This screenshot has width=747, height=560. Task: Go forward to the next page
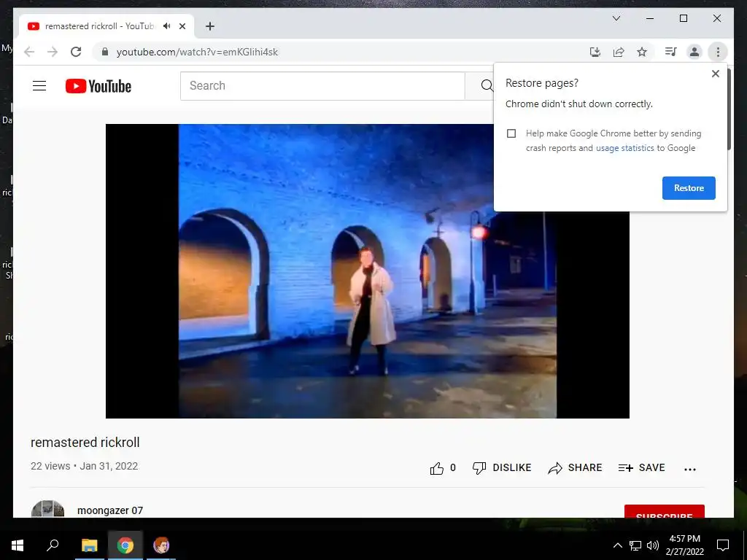coord(53,52)
